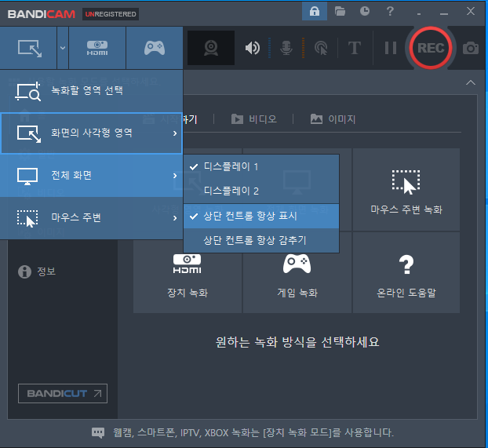Click 장치 녹화 HDMI tile
The image size is (488, 448).
click(x=188, y=273)
